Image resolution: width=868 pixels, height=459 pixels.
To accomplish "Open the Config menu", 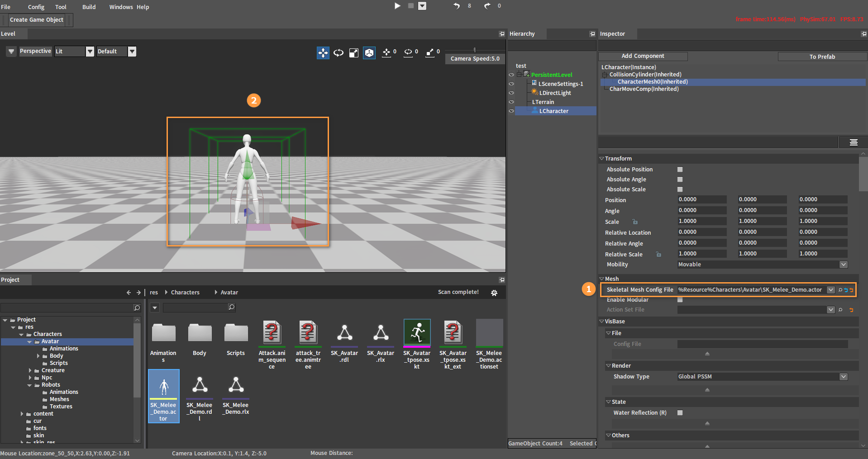I will [x=36, y=7].
